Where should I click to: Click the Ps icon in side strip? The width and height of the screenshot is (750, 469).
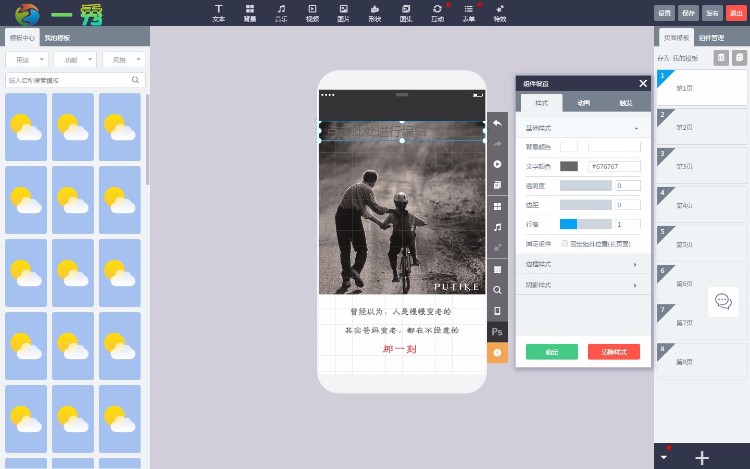(497, 332)
